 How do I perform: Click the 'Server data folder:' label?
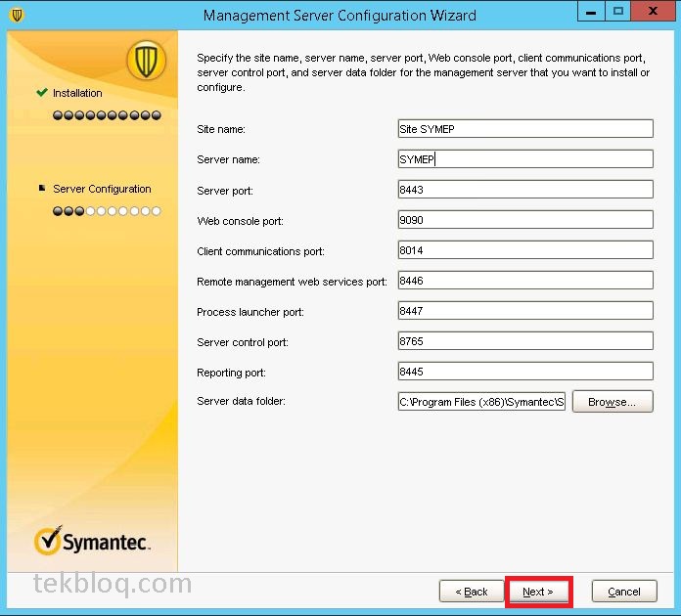point(241,401)
